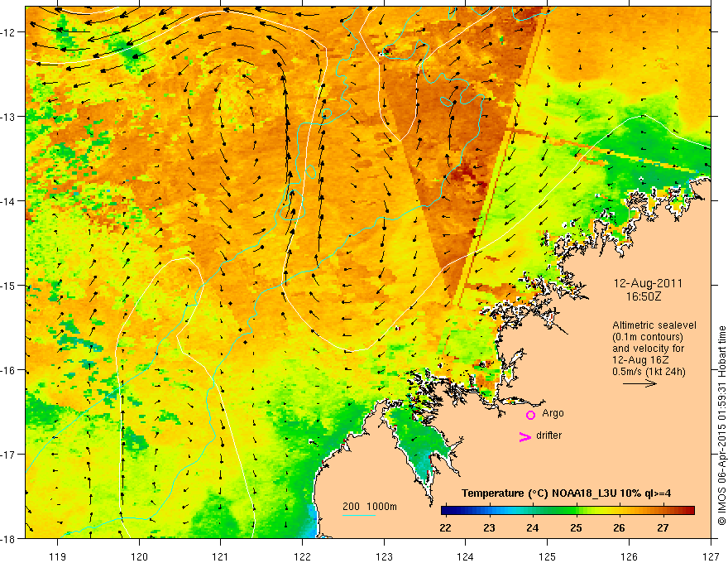
Task: Click the color bar tick label 24
Action: [533, 527]
